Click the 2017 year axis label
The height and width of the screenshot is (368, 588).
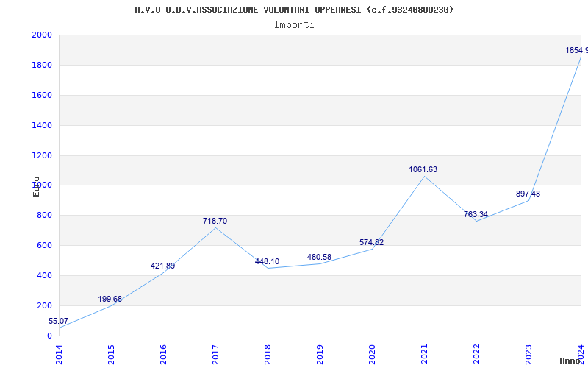[x=215, y=355]
